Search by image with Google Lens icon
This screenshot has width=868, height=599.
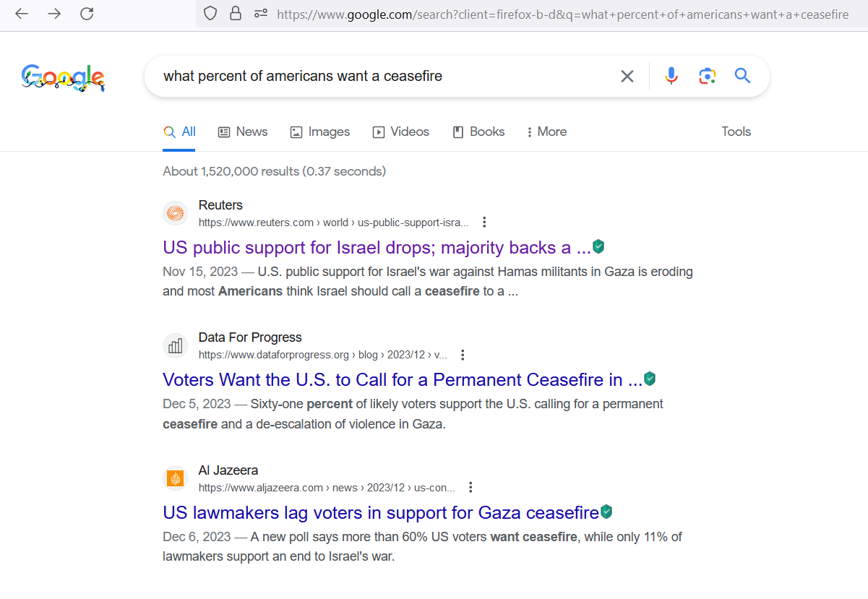point(707,76)
